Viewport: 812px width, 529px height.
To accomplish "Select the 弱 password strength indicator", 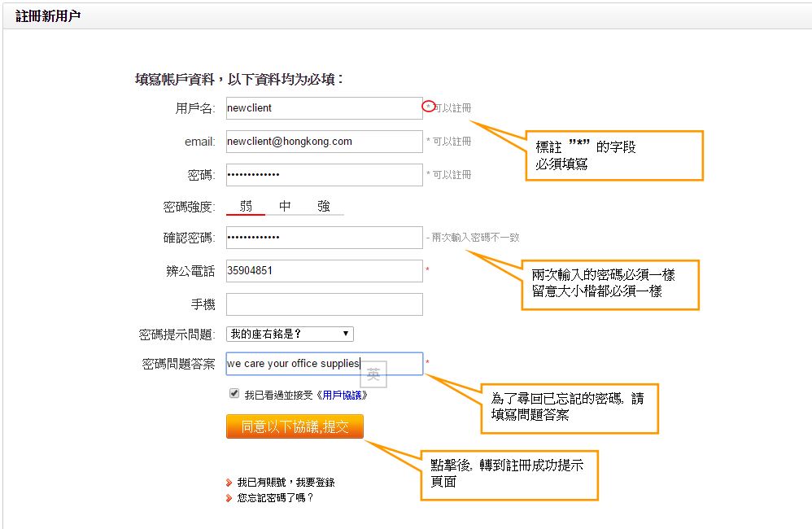I will 246,207.
